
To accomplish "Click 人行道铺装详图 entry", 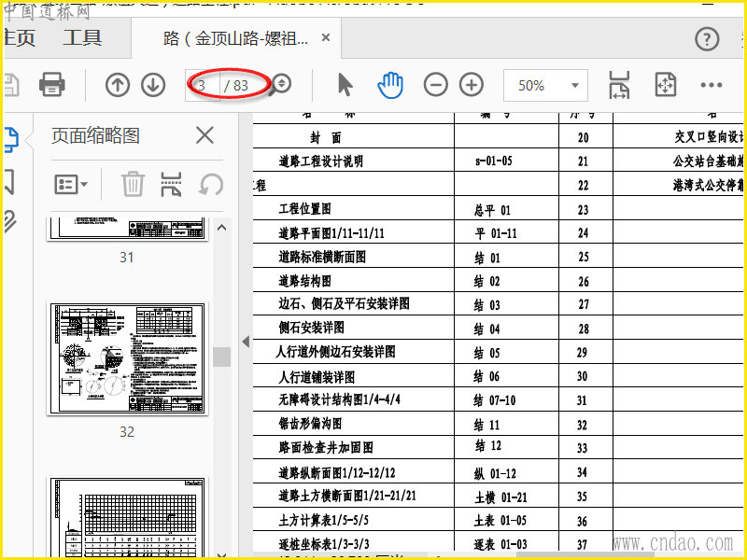I will 317,377.
